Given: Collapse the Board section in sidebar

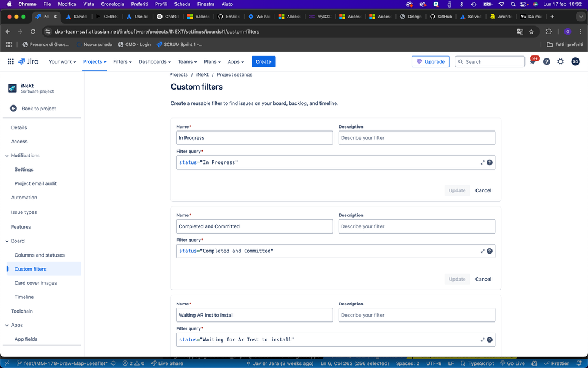Looking at the screenshot, I should tap(7, 241).
